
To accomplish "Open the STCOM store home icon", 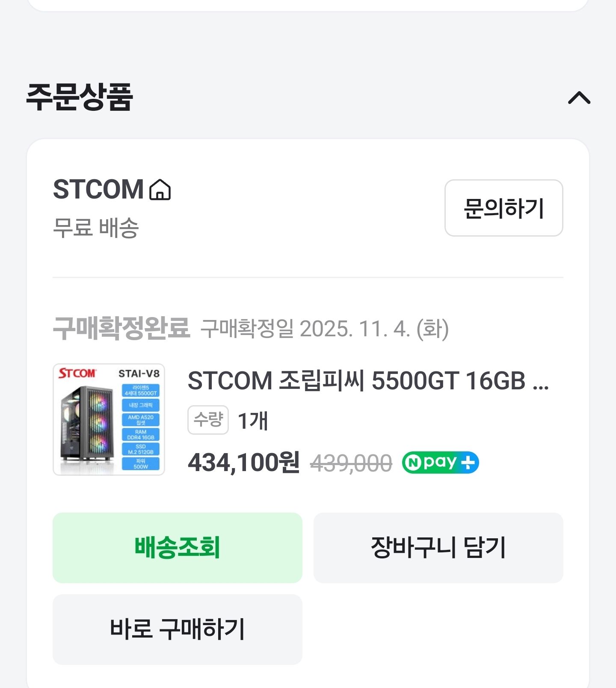I will pyautogui.click(x=160, y=190).
